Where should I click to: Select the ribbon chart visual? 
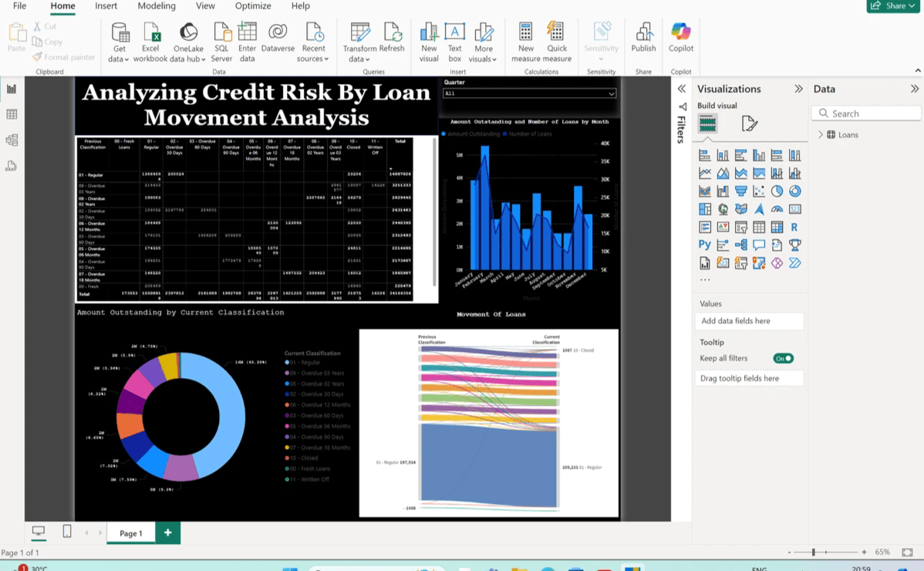click(705, 191)
